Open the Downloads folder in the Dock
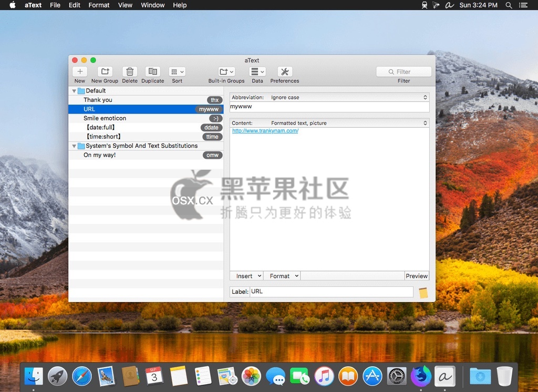This screenshot has height=392, width=538. (480, 376)
